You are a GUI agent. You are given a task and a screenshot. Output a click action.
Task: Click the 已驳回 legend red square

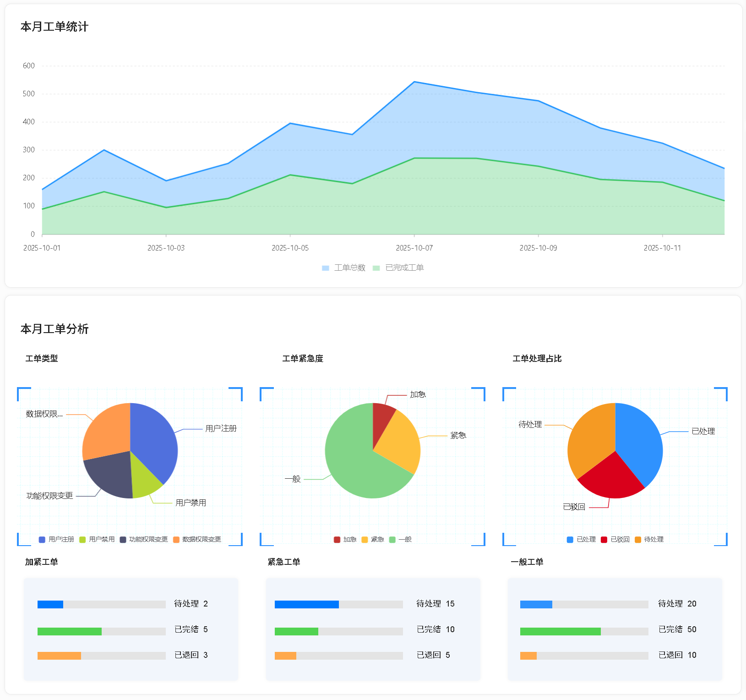click(x=604, y=540)
